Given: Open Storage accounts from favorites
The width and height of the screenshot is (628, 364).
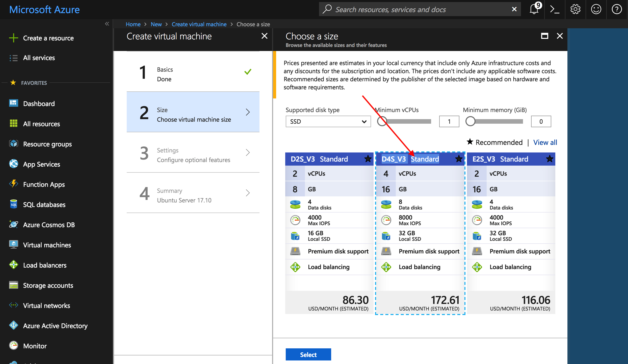Looking at the screenshot, I should pyautogui.click(x=48, y=285).
